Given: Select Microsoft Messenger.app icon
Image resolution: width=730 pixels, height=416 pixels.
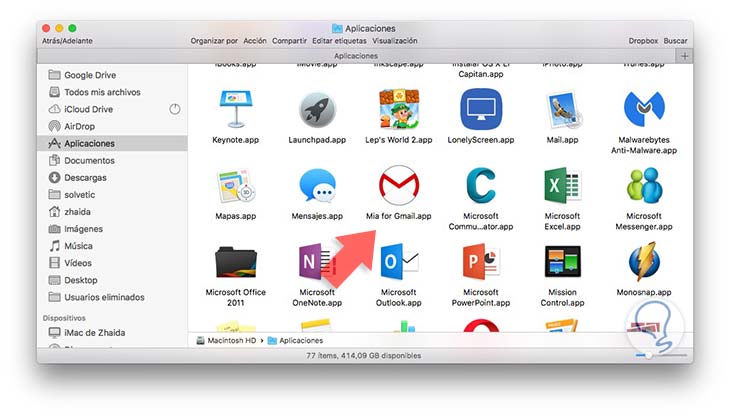Looking at the screenshot, I should coord(644,186).
